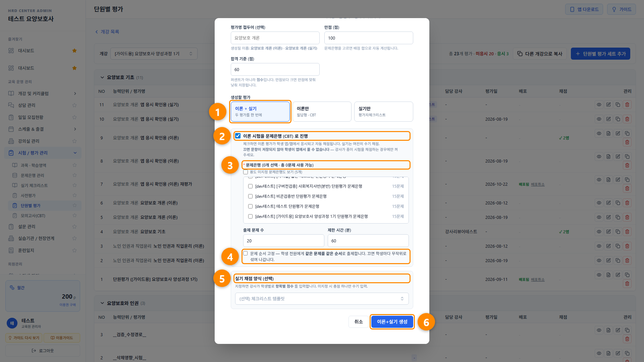This screenshot has height=362, width=644.
Task: Collapse the 요양보호 기초 section
Action: click(102, 77)
